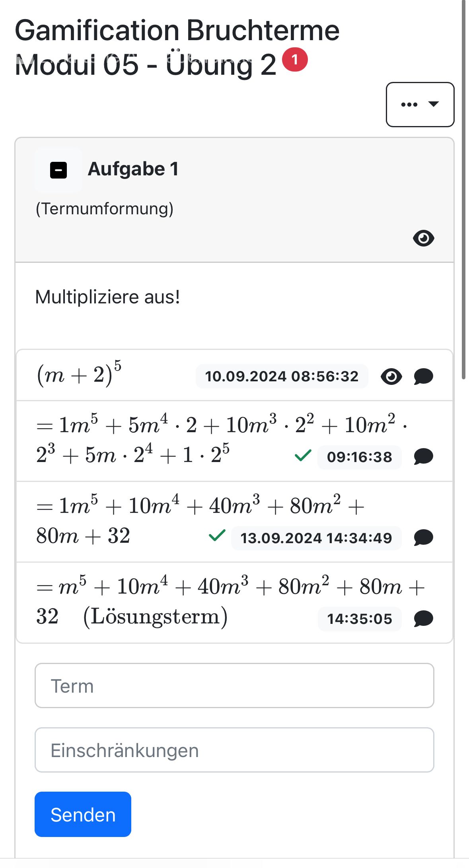Open comment bubble next to 13.09.2024 14:34:49
Image resolution: width=469 pixels, height=868 pixels.
pyautogui.click(x=423, y=538)
